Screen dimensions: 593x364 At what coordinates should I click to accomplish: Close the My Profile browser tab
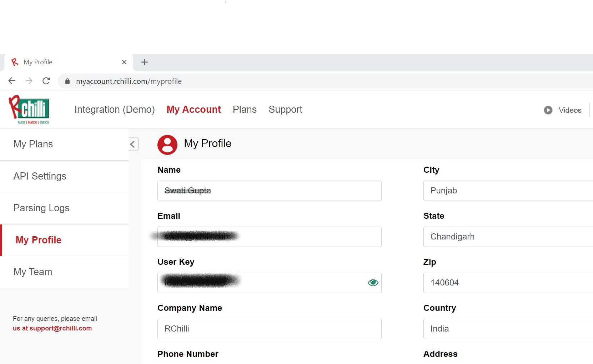click(x=124, y=62)
